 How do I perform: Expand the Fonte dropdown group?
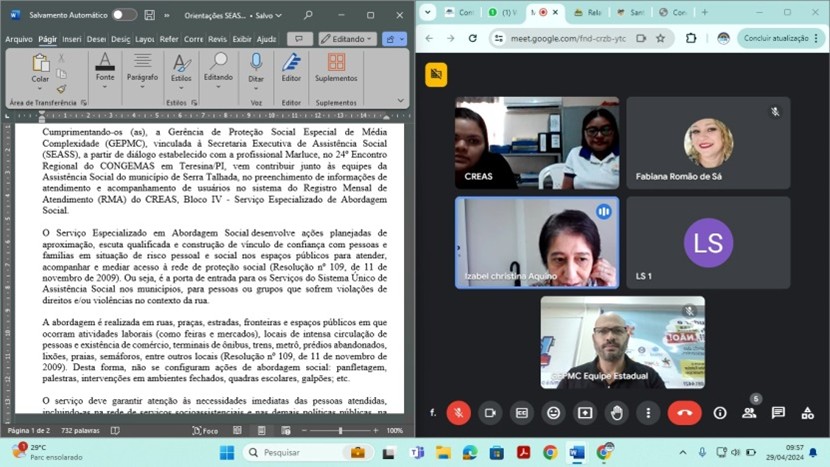tap(105, 67)
